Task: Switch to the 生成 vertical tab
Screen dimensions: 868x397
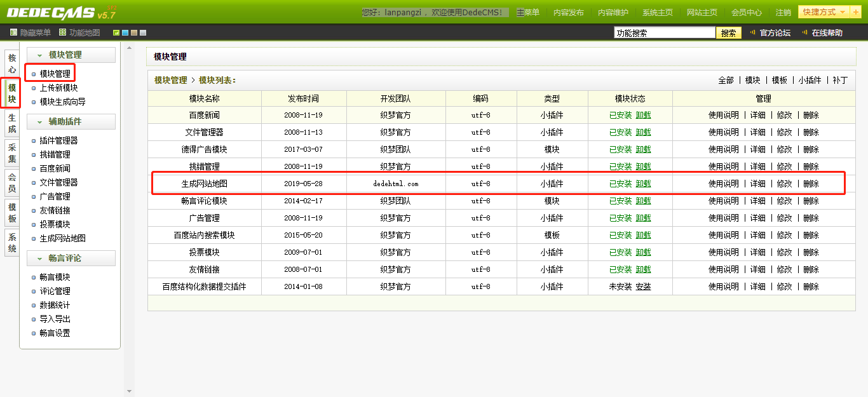Action: tap(12, 124)
